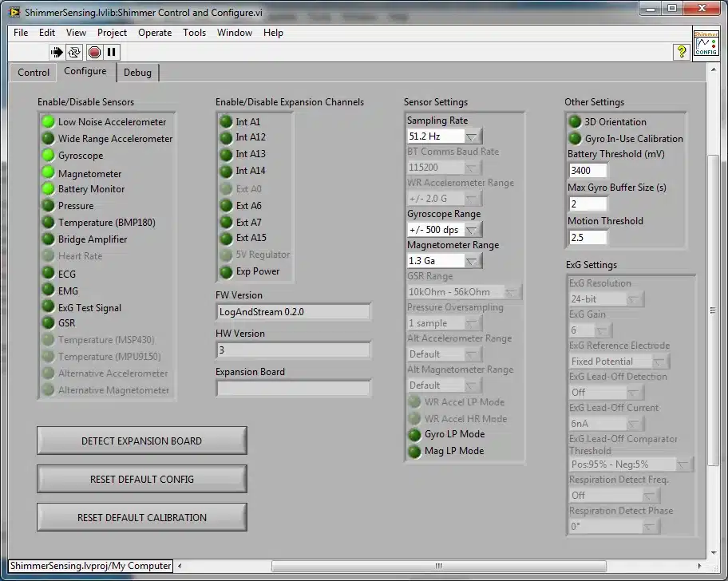The image size is (728, 581).
Task: Click the Max Gyro Buffer Size field
Action: 588,204
